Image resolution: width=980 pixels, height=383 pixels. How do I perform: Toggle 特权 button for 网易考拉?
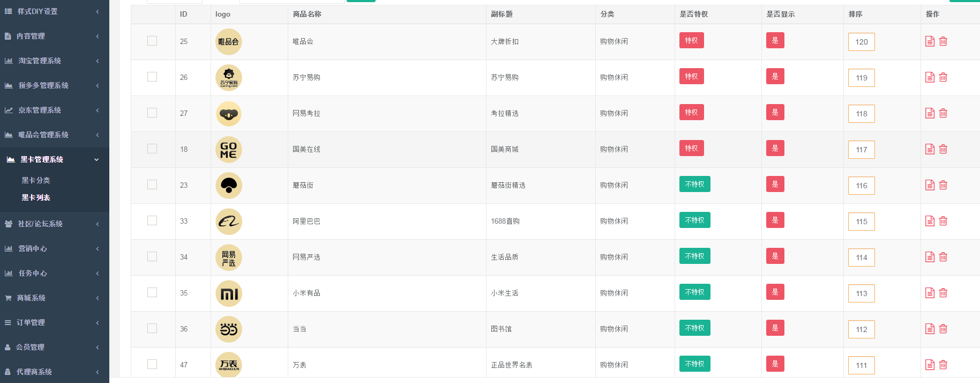pos(691,112)
